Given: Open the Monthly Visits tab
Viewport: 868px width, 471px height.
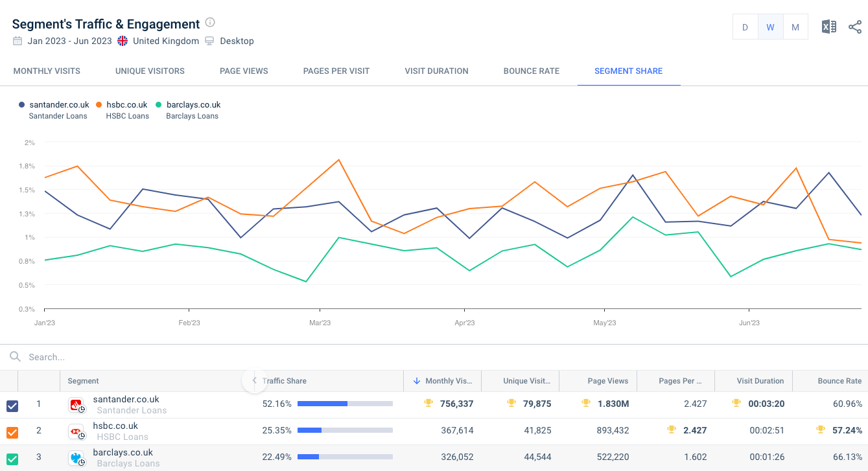Looking at the screenshot, I should (x=47, y=71).
